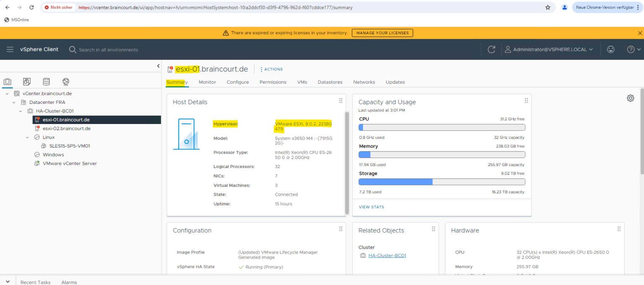
Task: Click the help question-mark icon
Action: pyautogui.click(x=631, y=49)
